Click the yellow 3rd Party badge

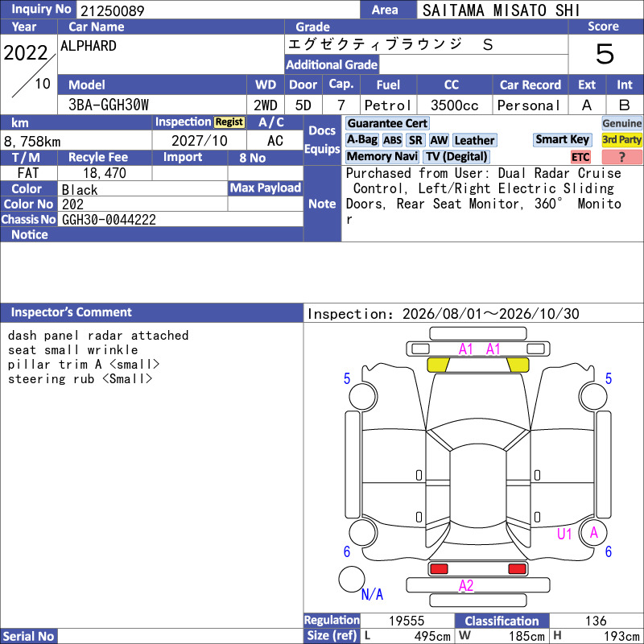[x=621, y=139]
